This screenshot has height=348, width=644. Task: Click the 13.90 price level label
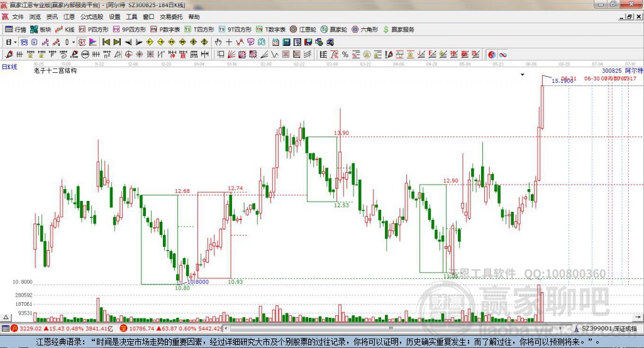coord(341,133)
